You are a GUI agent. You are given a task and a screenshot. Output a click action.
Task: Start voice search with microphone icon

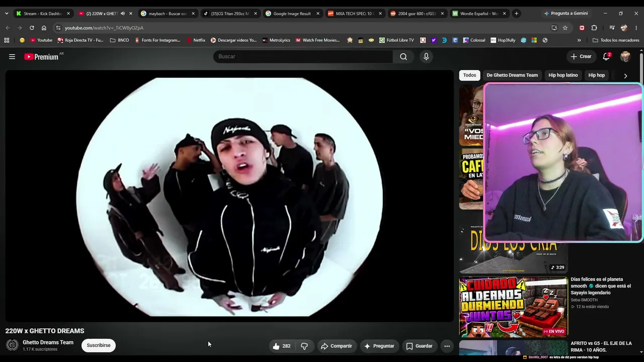click(426, 57)
